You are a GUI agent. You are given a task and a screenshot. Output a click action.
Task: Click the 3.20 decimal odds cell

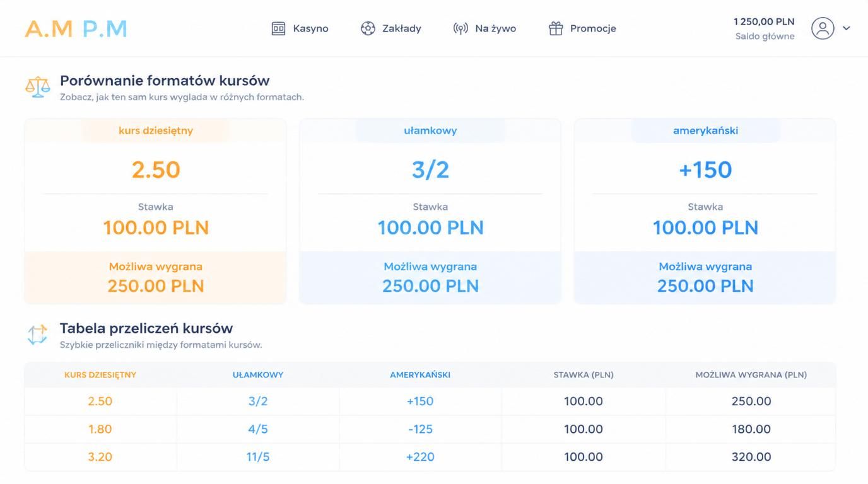pos(100,457)
